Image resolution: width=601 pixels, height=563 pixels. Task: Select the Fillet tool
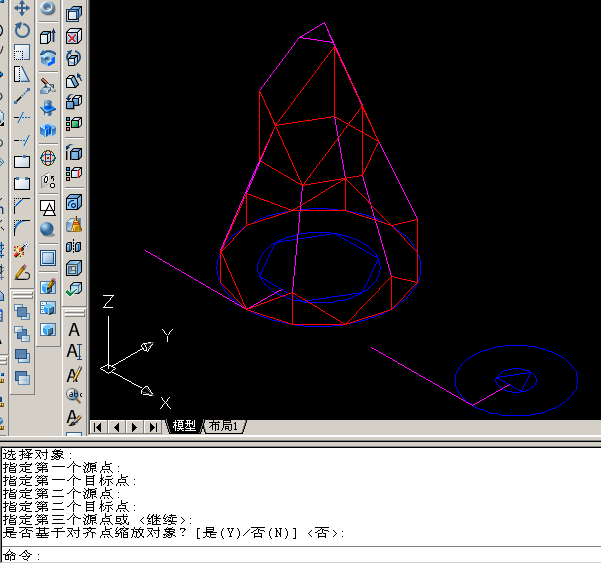pos(22,227)
